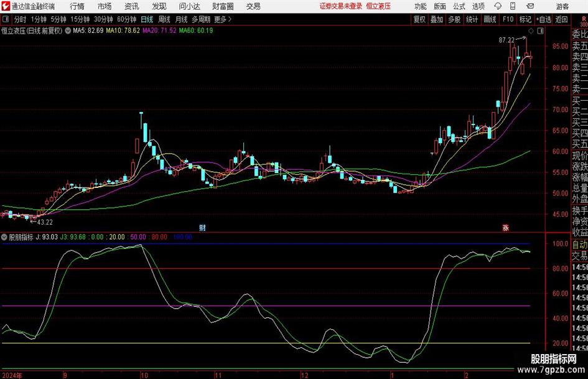Screen dimensions: 588x379
Task: Click the MA20: 71.52 indicator label
Action: click(x=159, y=30)
